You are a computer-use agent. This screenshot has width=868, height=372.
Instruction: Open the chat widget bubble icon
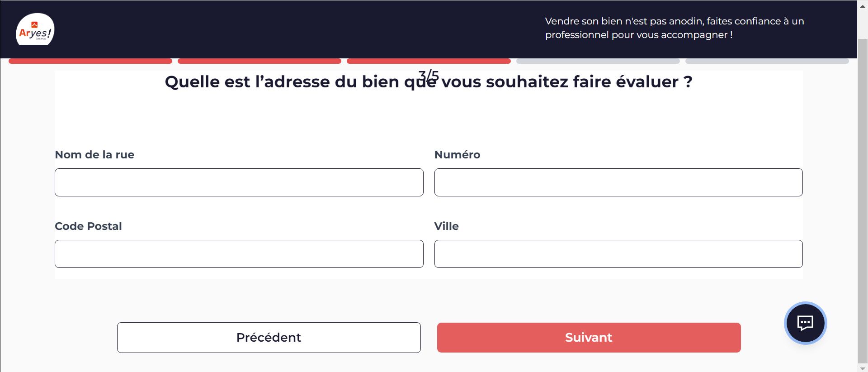805,323
